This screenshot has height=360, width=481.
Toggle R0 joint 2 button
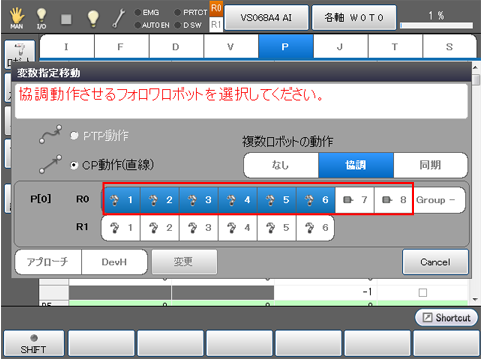coord(160,200)
